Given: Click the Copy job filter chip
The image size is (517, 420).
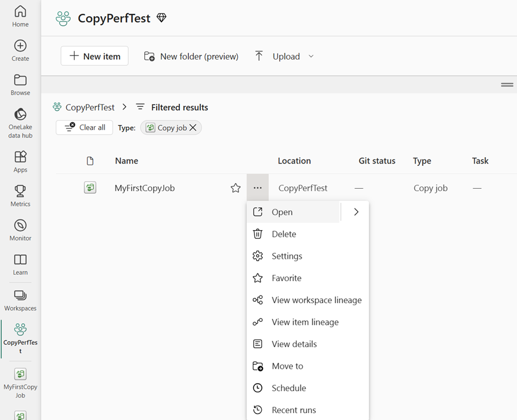Looking at the screenshot, I should [171, 127].
